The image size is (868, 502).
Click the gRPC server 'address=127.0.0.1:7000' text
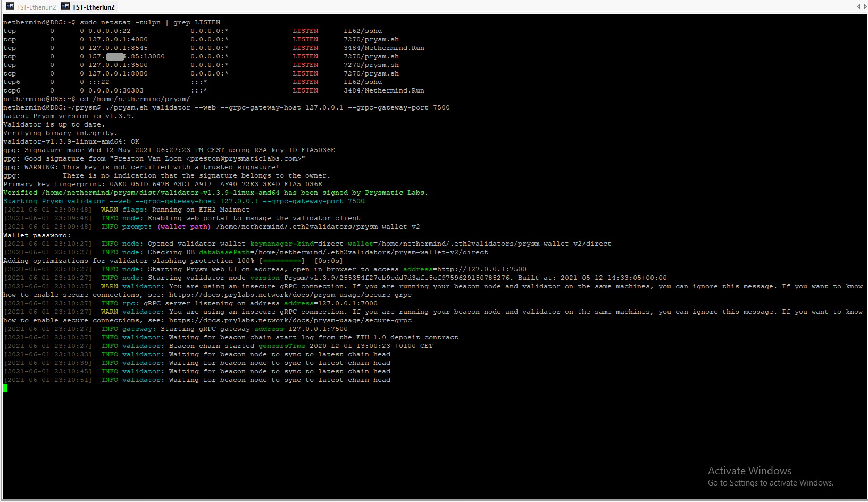331,303
